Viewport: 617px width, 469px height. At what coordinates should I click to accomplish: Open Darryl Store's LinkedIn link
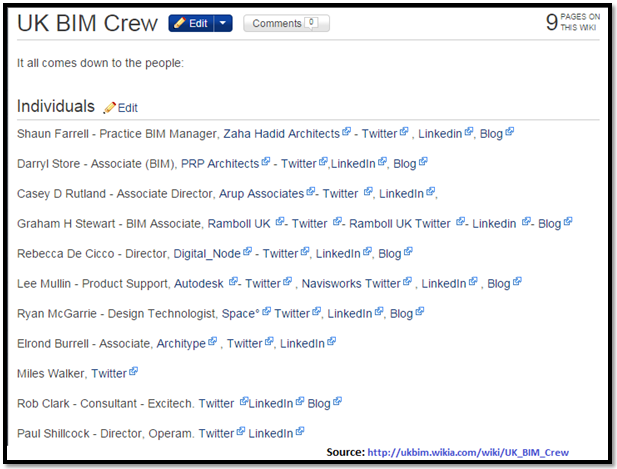(x=353, y=164)
